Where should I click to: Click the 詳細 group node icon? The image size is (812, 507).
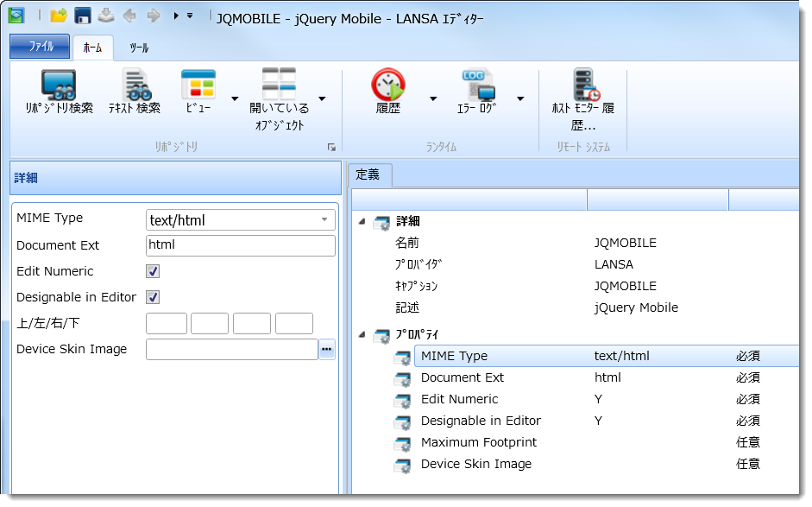click(x=381, y=222)
